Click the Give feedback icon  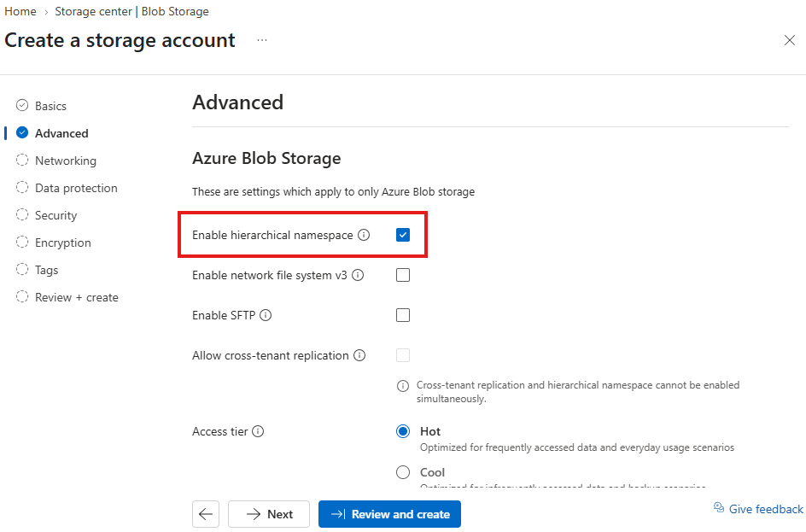(x=719, y=508)
